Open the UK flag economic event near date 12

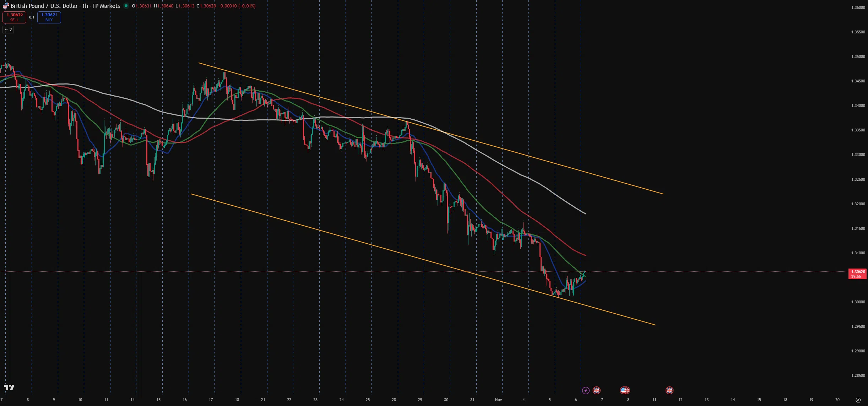tap(669, 391)
